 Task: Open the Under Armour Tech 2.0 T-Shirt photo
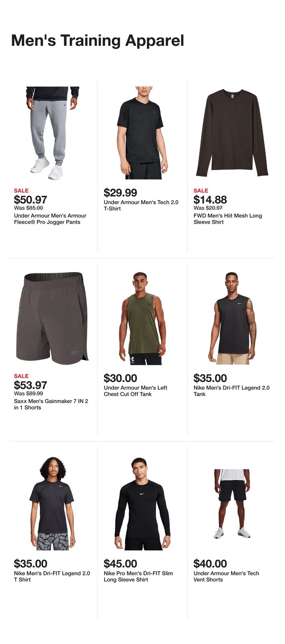[142, 133]
